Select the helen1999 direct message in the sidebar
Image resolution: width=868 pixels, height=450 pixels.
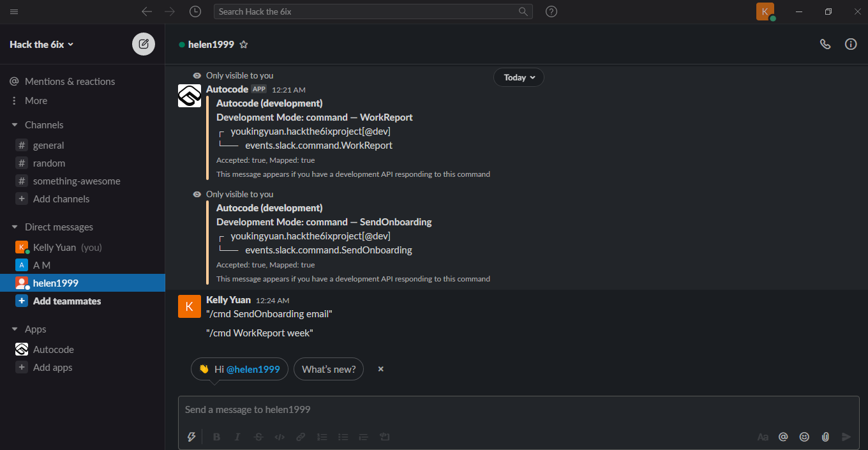(82, 283)
